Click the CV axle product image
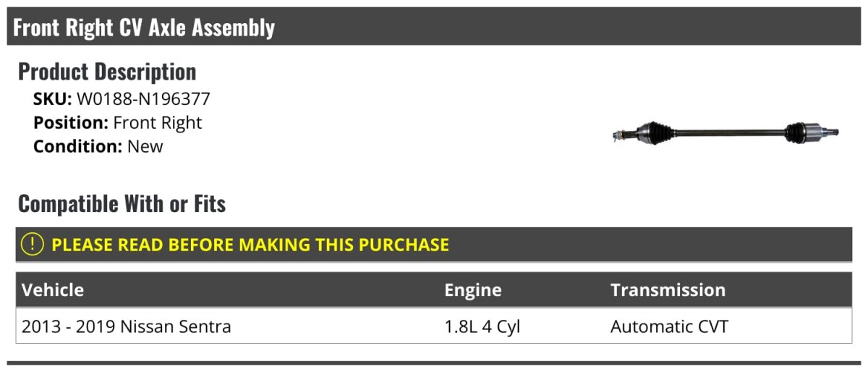Screen dimensions: 868x372 [725, 132]
